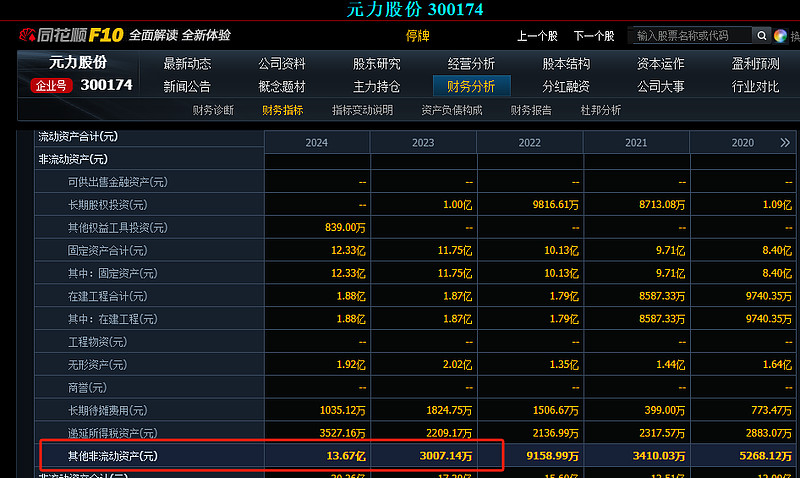Click the red 企业号 badge
Image resolution: width=800 pixels, height=478 pixels.
point(52,86)
